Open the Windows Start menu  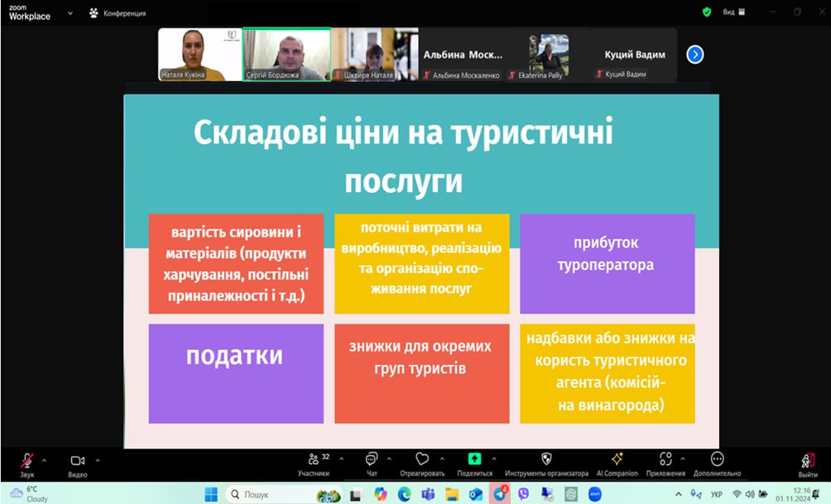[x=211, y=494]
